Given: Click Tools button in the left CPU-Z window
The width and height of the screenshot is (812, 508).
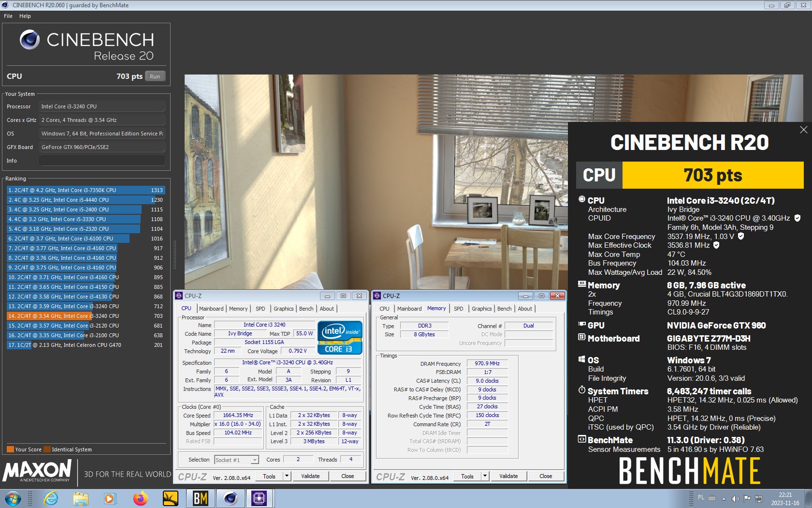Looking at the screenshot, I should [x=269, y=476].
